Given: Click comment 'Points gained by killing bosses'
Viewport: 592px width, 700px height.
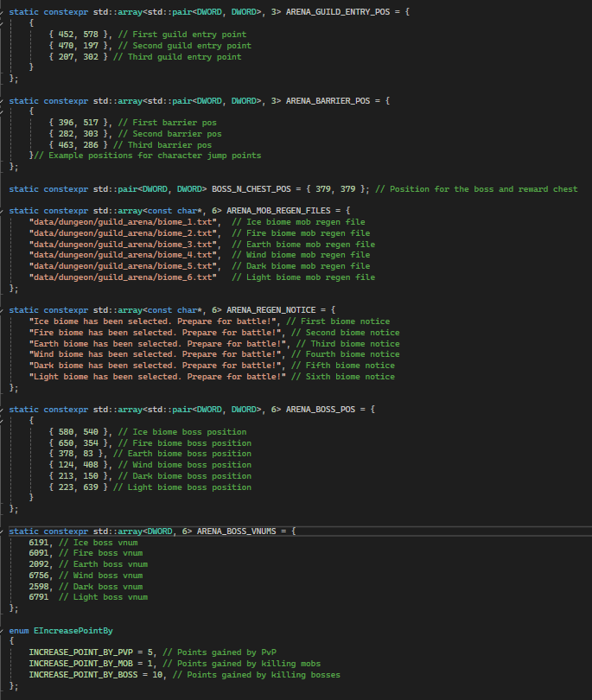Looking at the screenshot, I should [x=257, y=675].
